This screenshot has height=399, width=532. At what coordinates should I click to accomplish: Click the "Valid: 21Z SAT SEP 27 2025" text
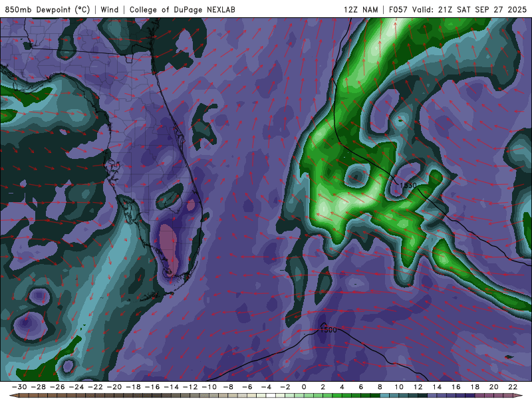[x=469, y=9]
